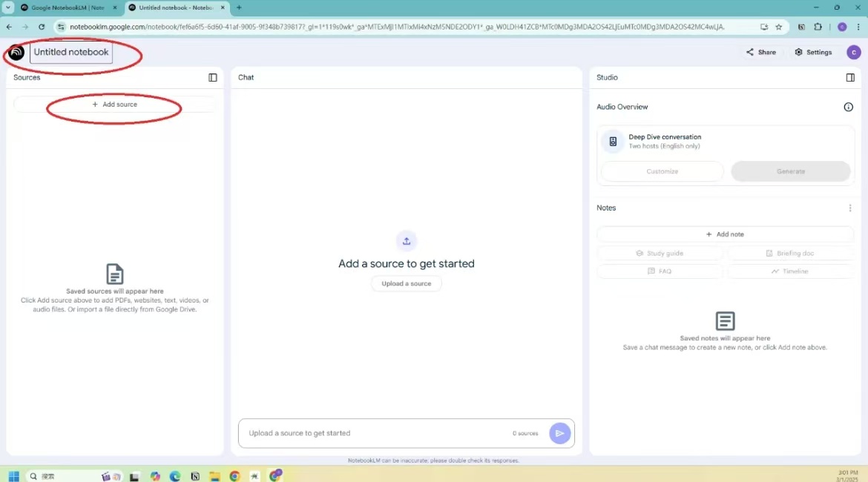Viewport: 868px width, 482px height.
Task: Click the Deep Dive conversation audio icon
Action: click(613, 142)
